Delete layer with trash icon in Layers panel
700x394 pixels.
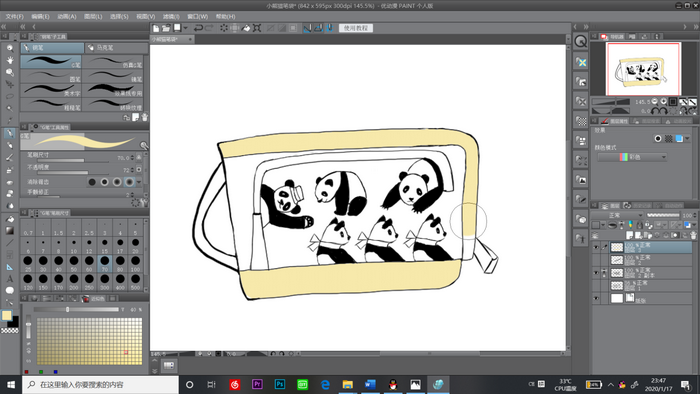pos(693,235)
